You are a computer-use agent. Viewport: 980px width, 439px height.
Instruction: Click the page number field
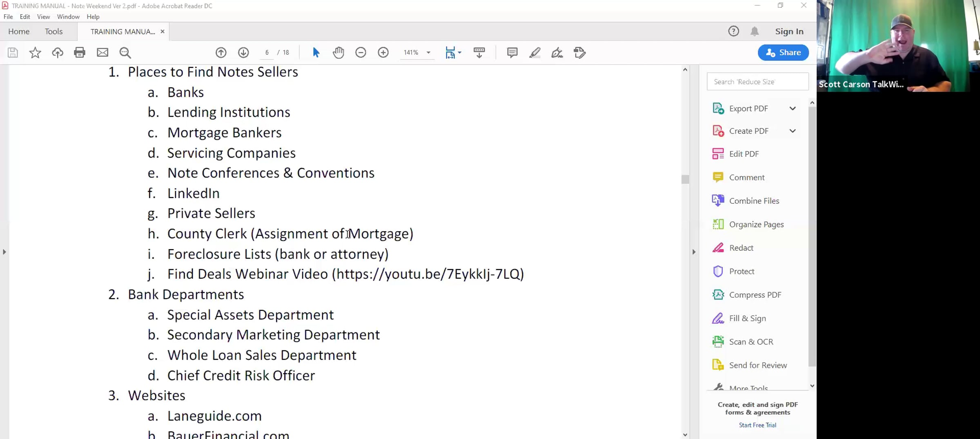point(267,53)
